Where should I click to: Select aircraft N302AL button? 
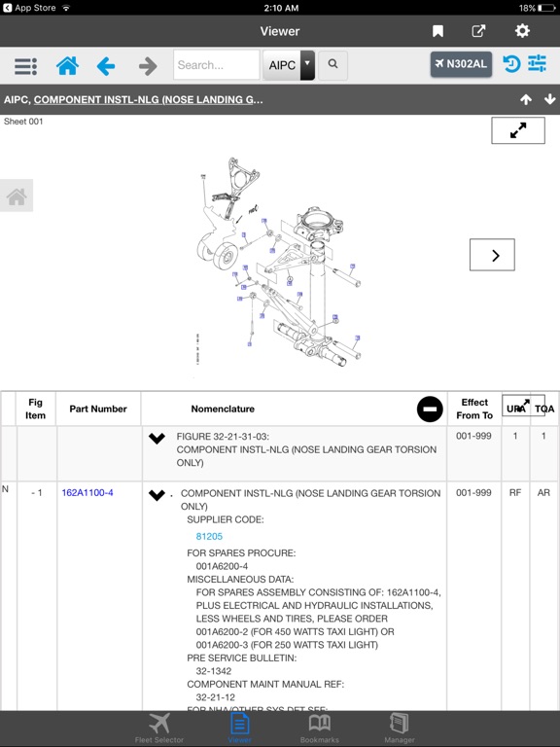tap(461, 64)
